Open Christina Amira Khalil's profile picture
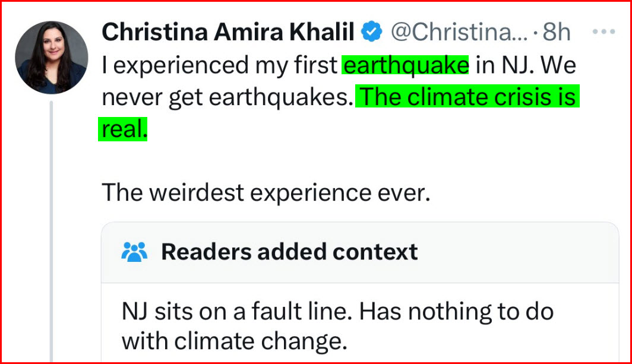Viewport: 632px width, 364px height. (x=51, y=58)
